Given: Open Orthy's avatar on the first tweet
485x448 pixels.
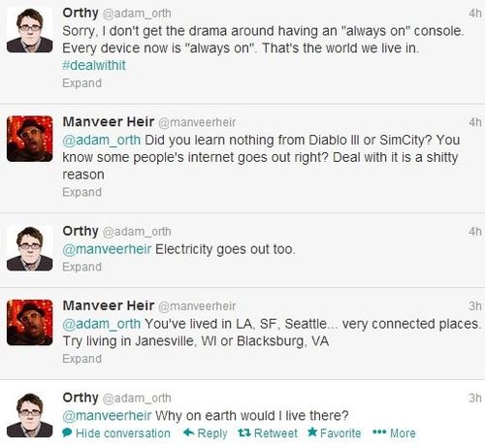Looking at the screenshot, I should [x=29, y=30].
